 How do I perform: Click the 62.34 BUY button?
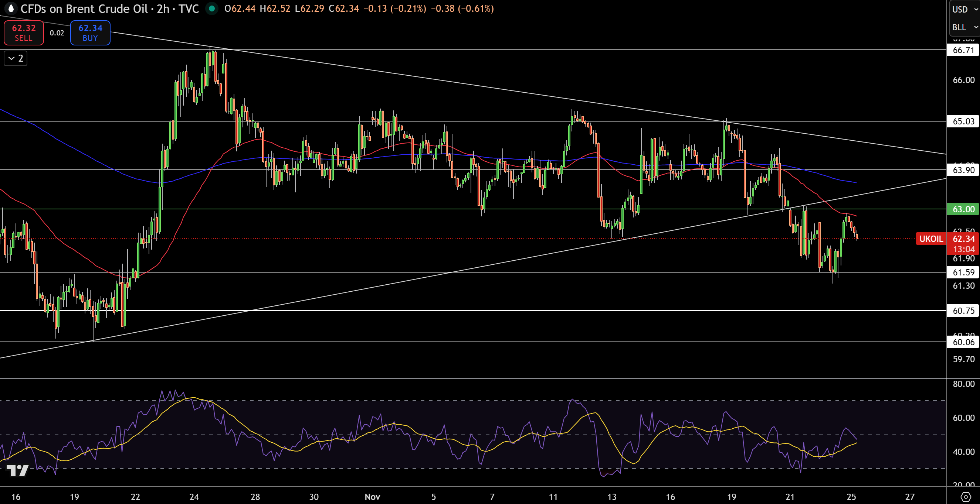click(x=90, y=33)
